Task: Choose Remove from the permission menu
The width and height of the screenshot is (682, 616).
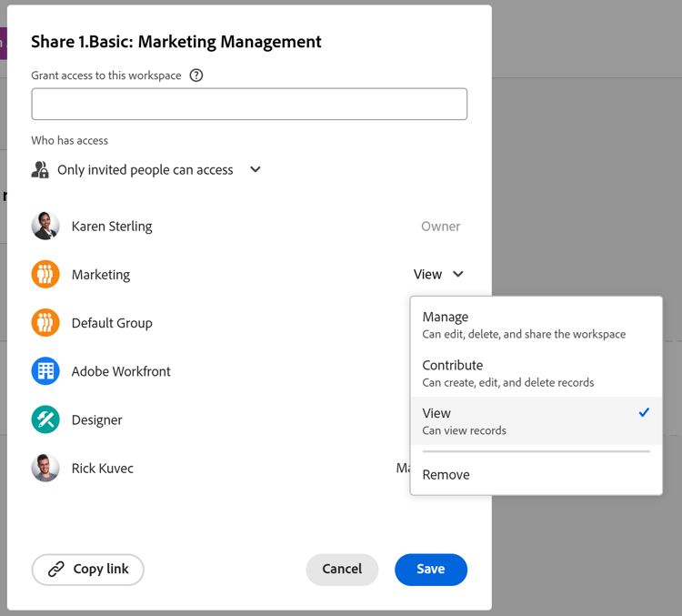Action: (x=446, y=475)
